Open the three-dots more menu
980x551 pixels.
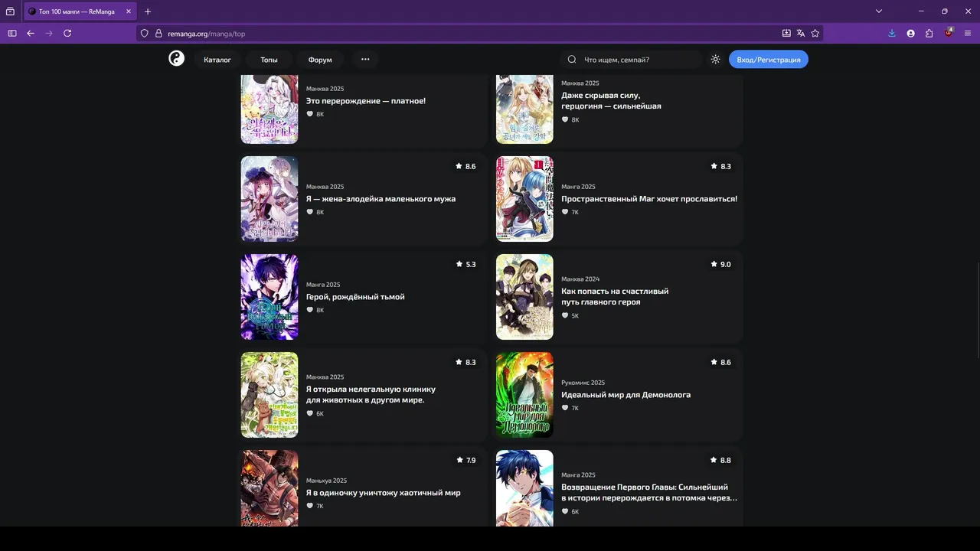pos(365,60)
